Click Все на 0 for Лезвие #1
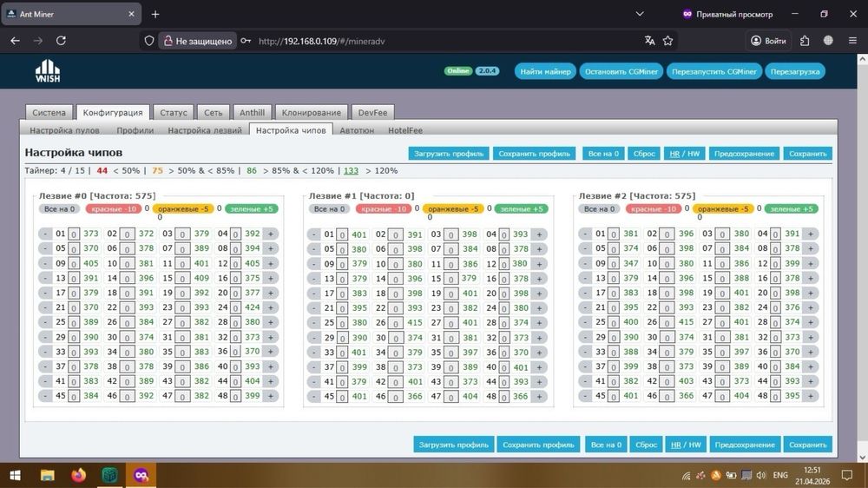The width and height of the screenshot is (868, 488). pos(329,208)
